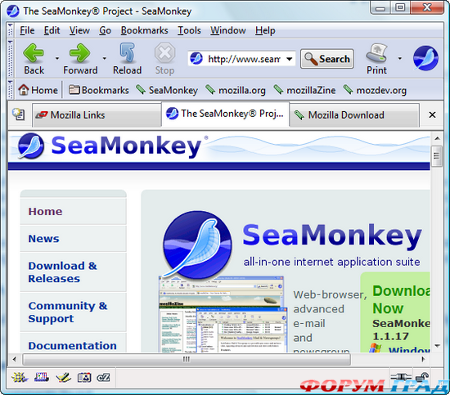
Task: Click the site icon in the address bar
Action: 196,59
